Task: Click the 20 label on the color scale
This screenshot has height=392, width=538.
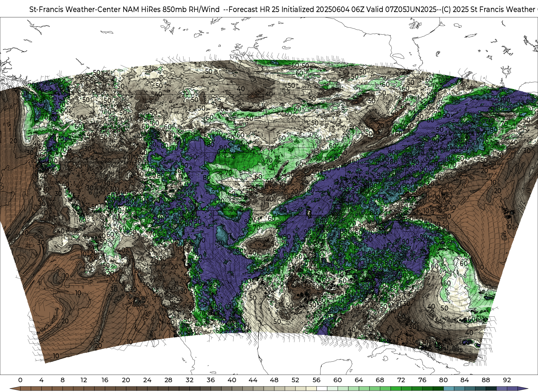Action: pyautogui.click(x=126, y=380)
